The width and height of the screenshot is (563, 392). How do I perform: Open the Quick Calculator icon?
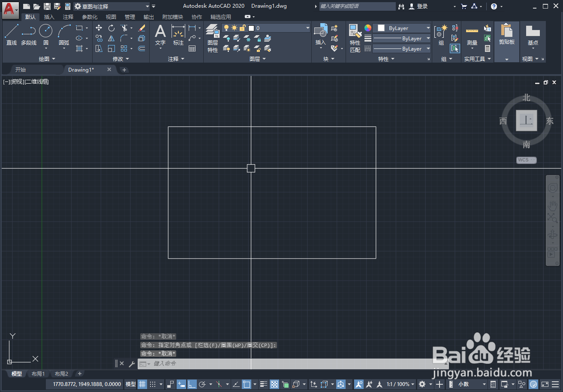pyautogui.click(x=488, y=48)
